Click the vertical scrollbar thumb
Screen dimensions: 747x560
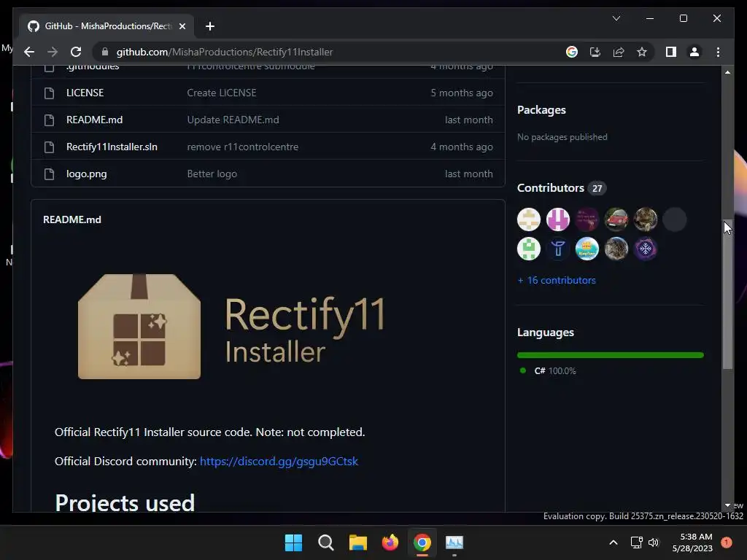pos(727,295)
